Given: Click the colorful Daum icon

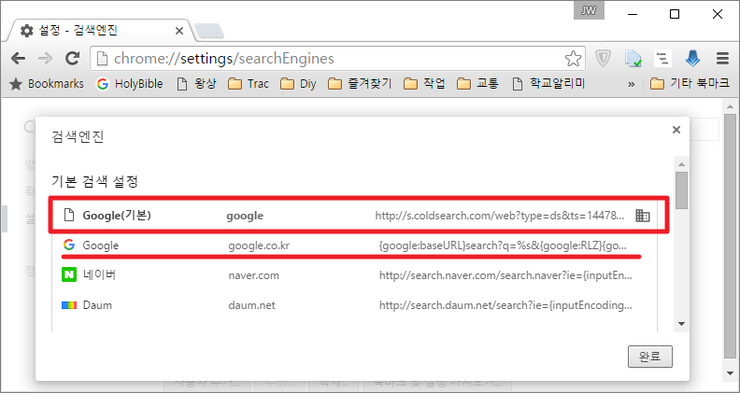Looking at the screenshot, I should point(69,305).
